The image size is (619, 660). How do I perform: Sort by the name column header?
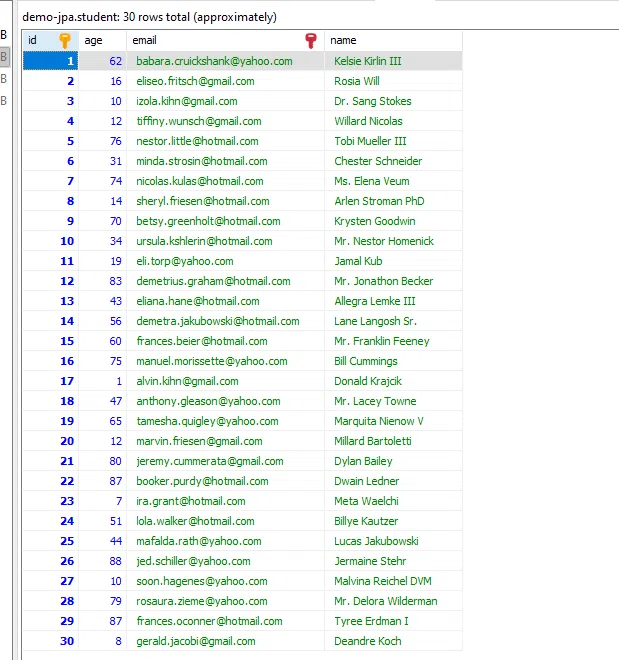click(x=393, y=40)
